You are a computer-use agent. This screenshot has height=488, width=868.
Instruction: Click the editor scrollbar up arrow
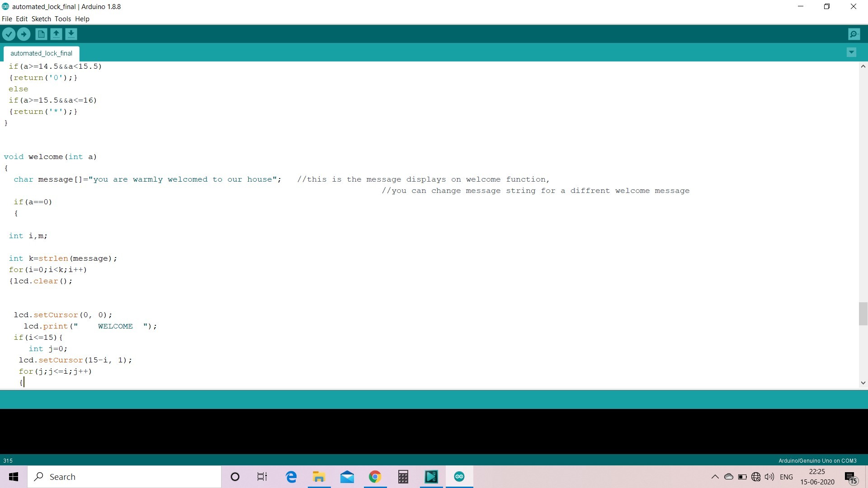[863, 66]
